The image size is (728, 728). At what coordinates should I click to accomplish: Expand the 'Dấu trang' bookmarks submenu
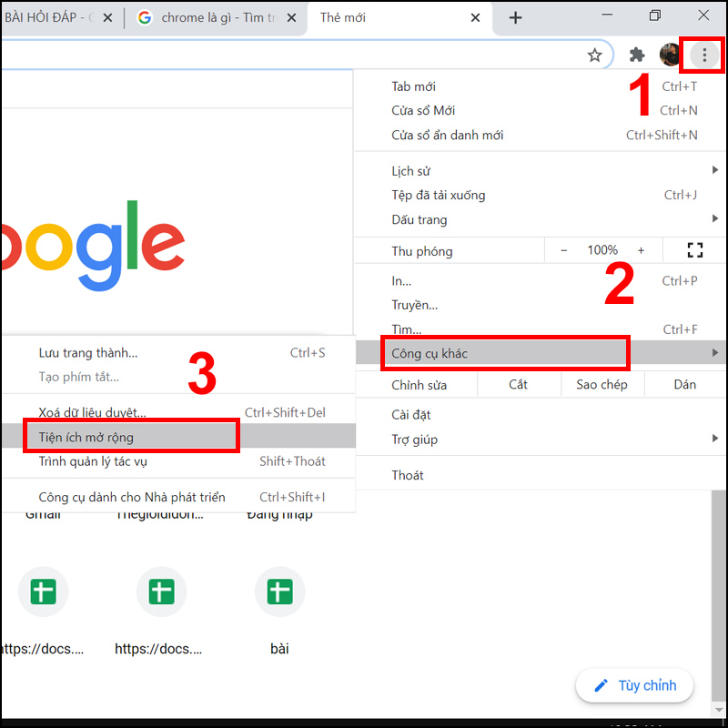pyautogui.click(x=541, y=219)
